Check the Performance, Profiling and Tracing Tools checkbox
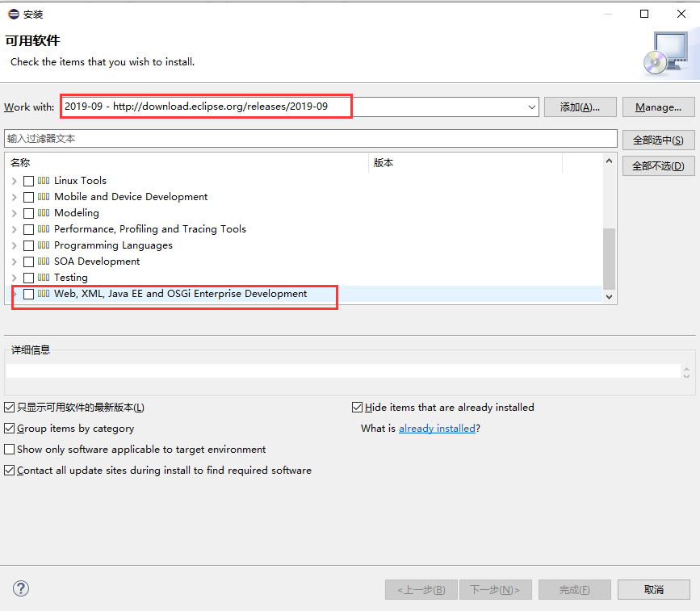The height and width of the screenshot is (611, 700). [x=28, y=229]
